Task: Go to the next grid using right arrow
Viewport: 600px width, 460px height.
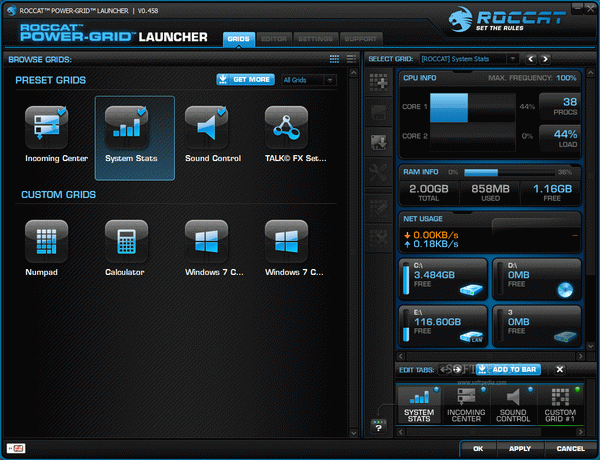Action: pyautogui.click(x=545, y=59)
